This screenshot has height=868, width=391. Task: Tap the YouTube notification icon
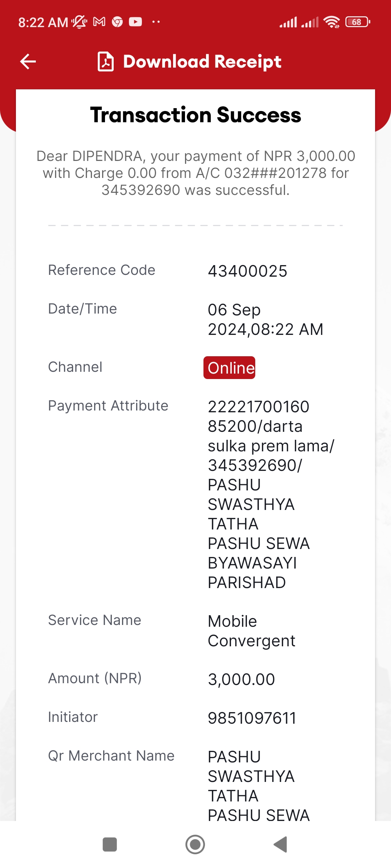(x=135, y=22)
